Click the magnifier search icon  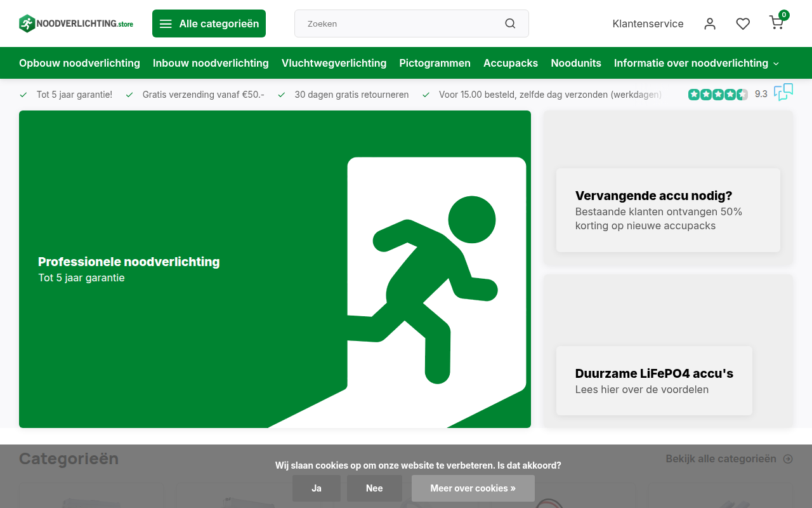click(x=510, y=23)
